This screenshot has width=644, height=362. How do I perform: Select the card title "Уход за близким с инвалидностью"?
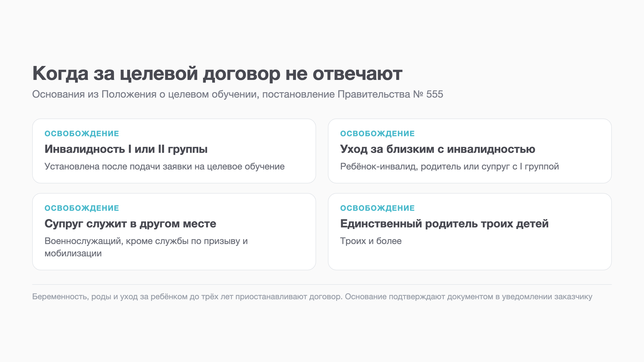(x=438, y=149)
